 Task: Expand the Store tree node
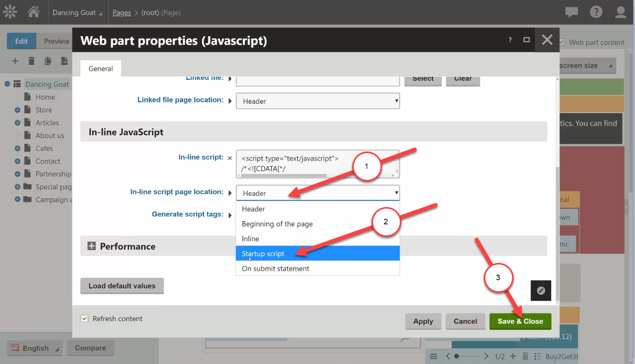pos(17,110)
